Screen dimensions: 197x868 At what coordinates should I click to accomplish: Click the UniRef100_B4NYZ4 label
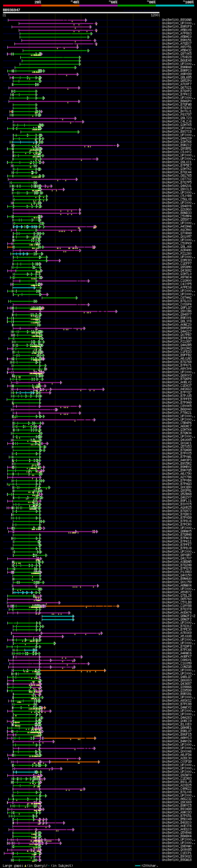177,741
